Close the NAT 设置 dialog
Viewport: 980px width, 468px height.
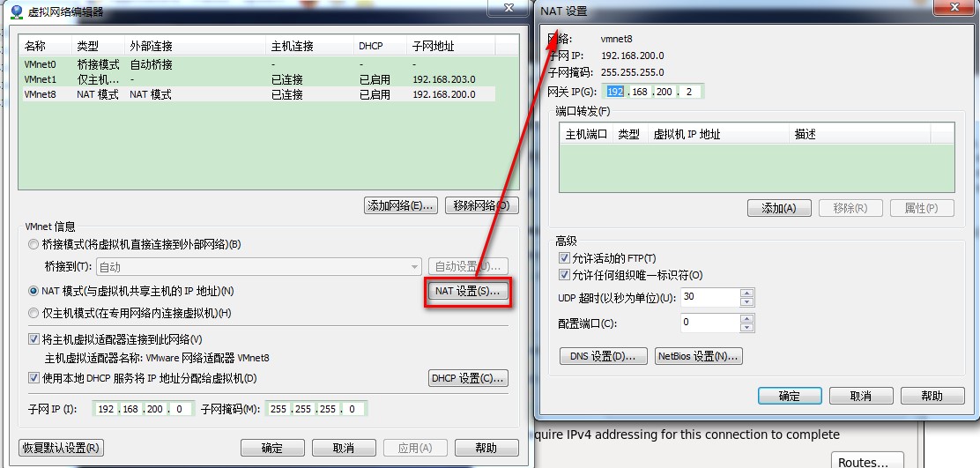(x=954, y=8)
